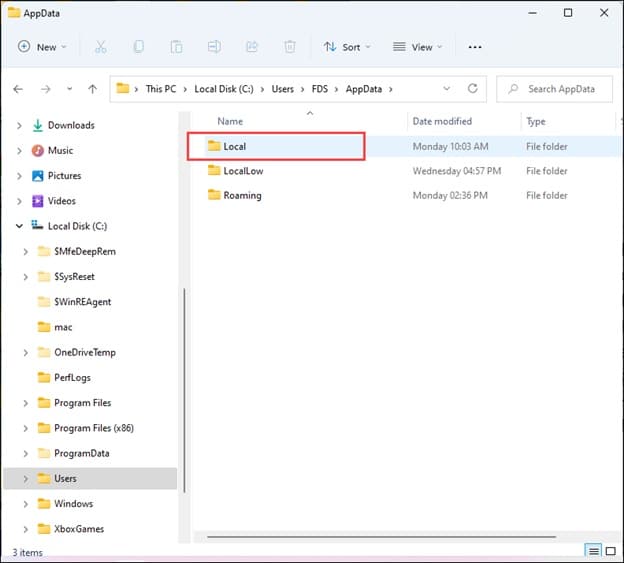Click the Rename icon in toolbar
This screenshot has width=624, height=563.
point(214,47)
